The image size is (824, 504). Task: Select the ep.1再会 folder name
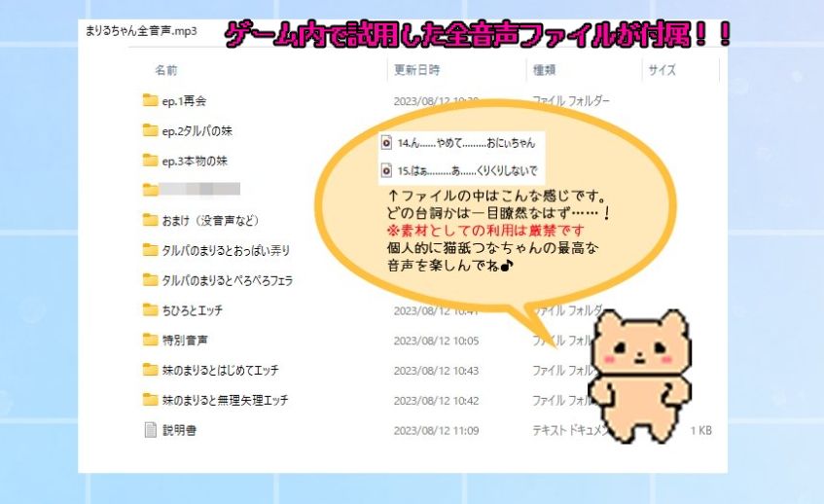[x=184, y=101]
